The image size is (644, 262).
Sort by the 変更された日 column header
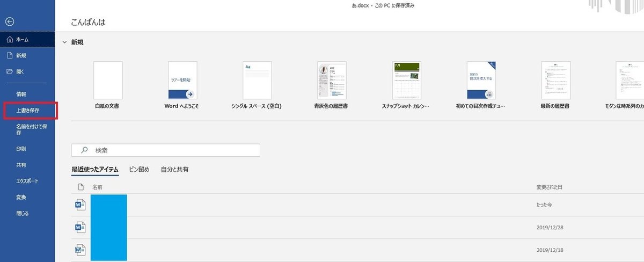pos(549,187)
